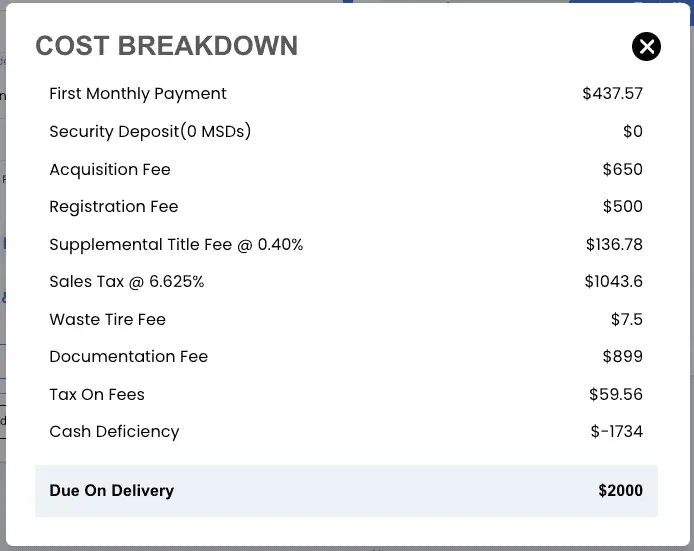
Task: Select the Sales Tax @ 6.625% label
Action: tap(127, 281)
